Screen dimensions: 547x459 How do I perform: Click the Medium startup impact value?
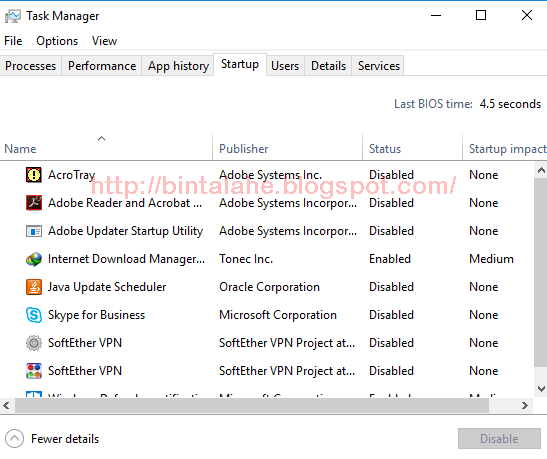click(492, 259)
